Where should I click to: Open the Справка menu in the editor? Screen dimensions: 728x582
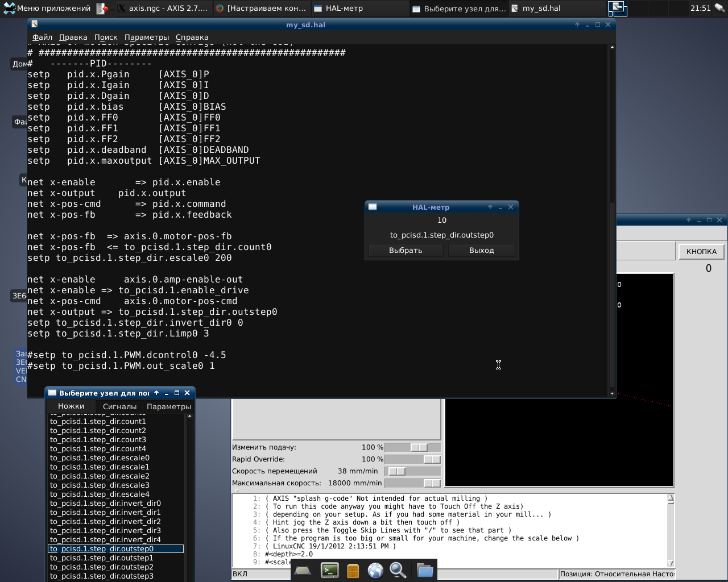[x=192, y=37]
